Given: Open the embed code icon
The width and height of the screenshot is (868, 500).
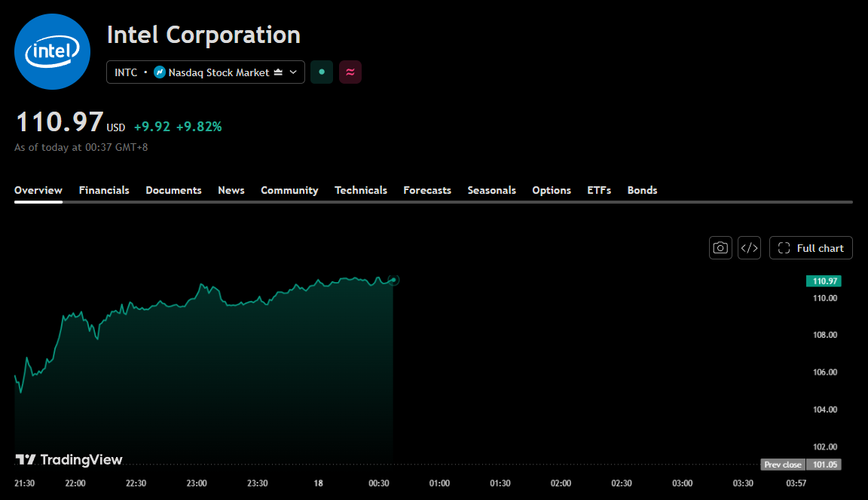Looking at the screenshot, I should [749, 248].
